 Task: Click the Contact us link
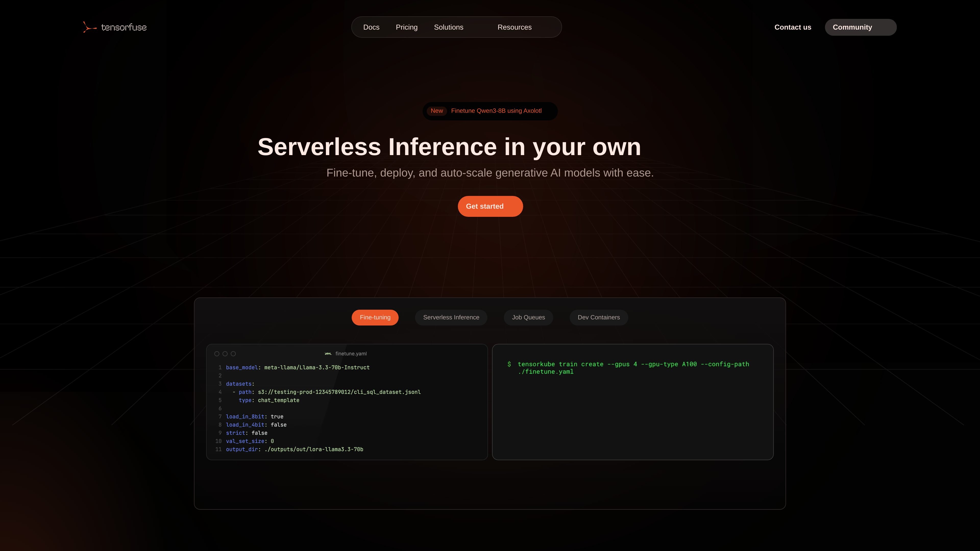[793, 27]
